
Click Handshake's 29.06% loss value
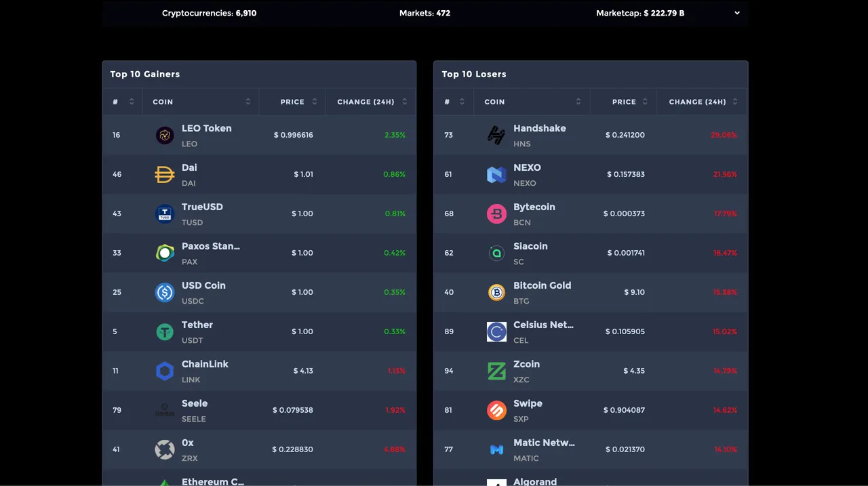pos(724,135)
